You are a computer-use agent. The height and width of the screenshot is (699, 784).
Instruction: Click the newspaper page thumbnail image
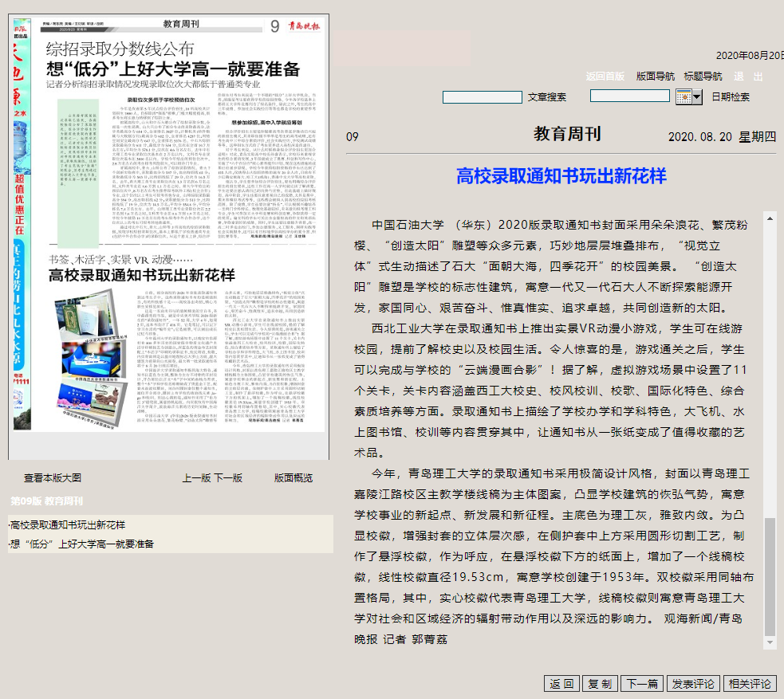168,235
